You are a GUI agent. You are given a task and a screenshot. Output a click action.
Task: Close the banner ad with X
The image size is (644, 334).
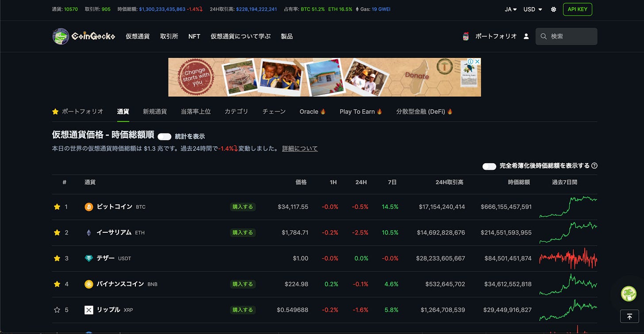tap(477, 61)
